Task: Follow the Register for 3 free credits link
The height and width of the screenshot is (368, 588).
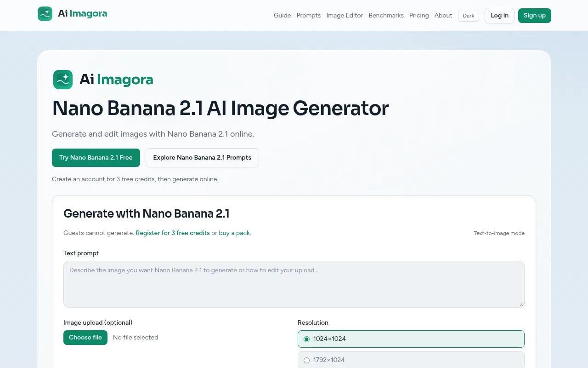Action: click(173, 233)
